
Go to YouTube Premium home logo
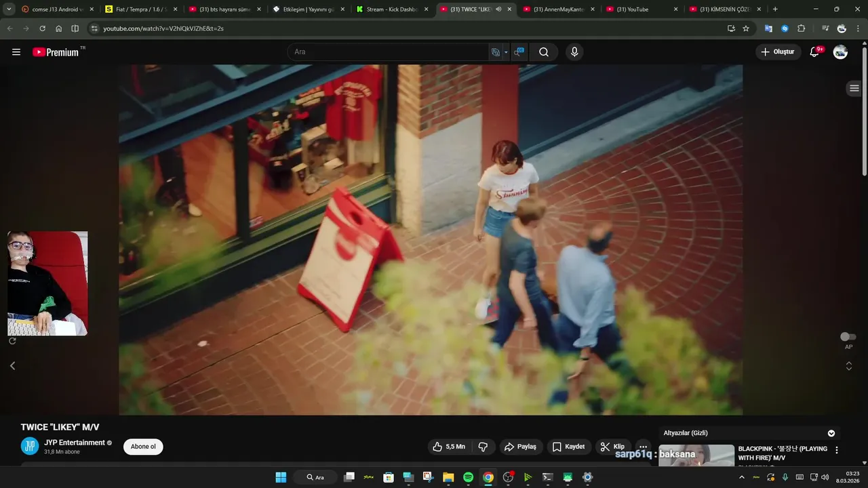pos(57,52)
